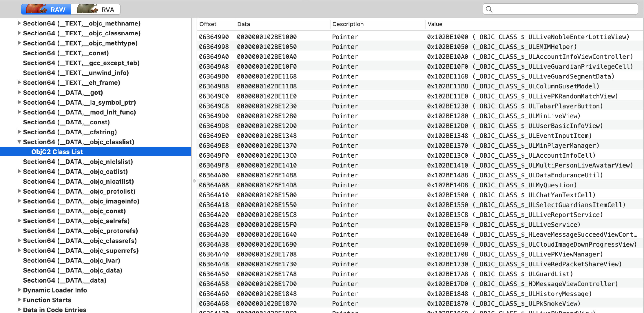Image resolution: width=644 pixels, height=313 pixels.
Task: Expand the Dynamic Loader Info node
Action: point(19,290)
